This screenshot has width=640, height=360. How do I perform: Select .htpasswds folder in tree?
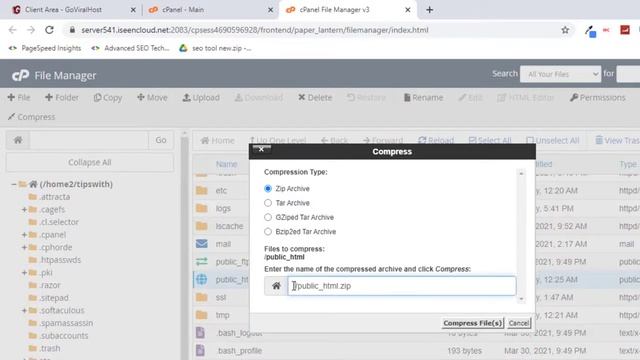click(x=60, y=260)
